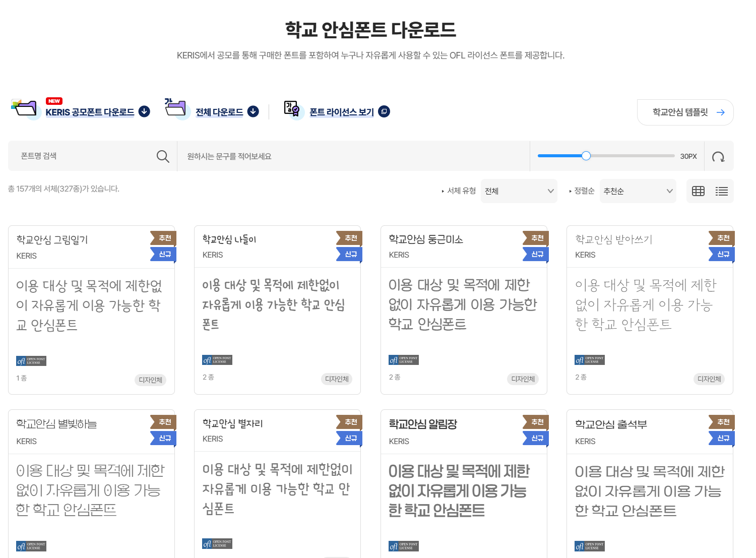Image resolution: width=756 pixels, height=558 pixels.
Task: Click OFL badge on 학교안심 둥근미소 card
Action: (404, 360)
